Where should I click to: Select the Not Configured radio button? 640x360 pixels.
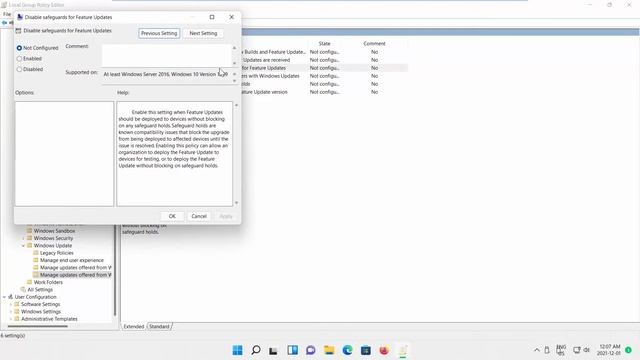coord(19,48)
